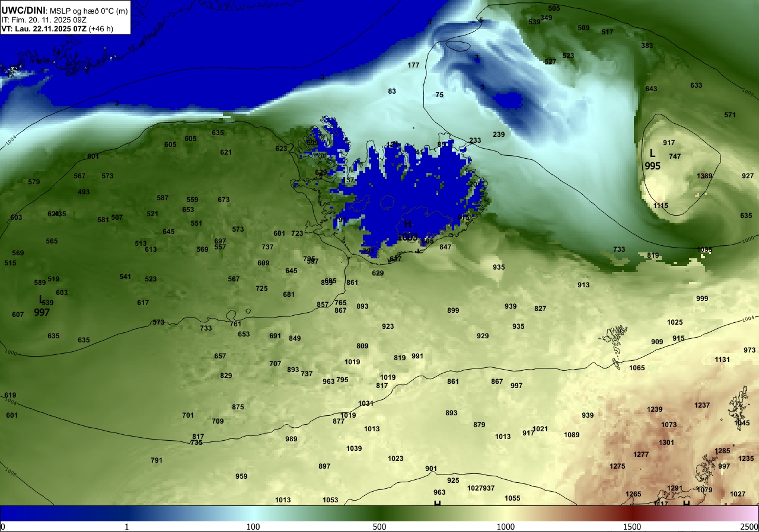The image size is (759, 532).
Task: Click the 847 value south of Iceland
Action: (x=445, y=247)
